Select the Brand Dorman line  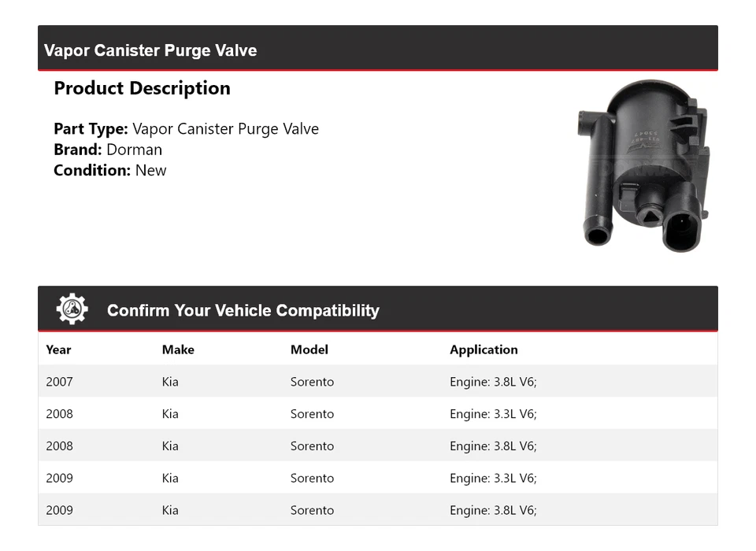[108, 150]
